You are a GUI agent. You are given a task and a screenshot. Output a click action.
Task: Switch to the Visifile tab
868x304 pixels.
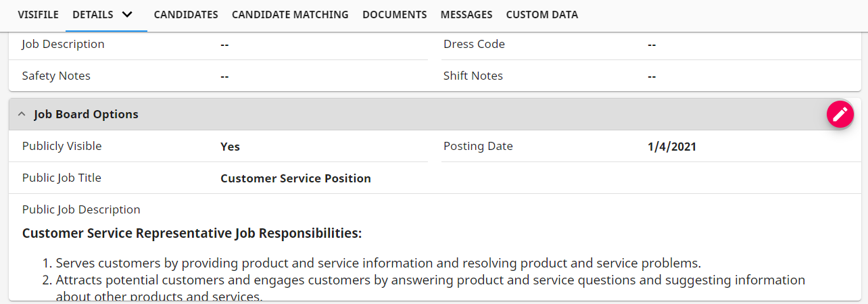38,14
